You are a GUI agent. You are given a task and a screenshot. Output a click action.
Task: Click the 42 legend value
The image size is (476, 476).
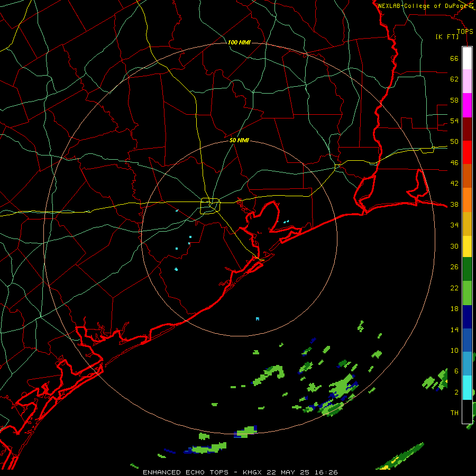(x=454, y=184)
